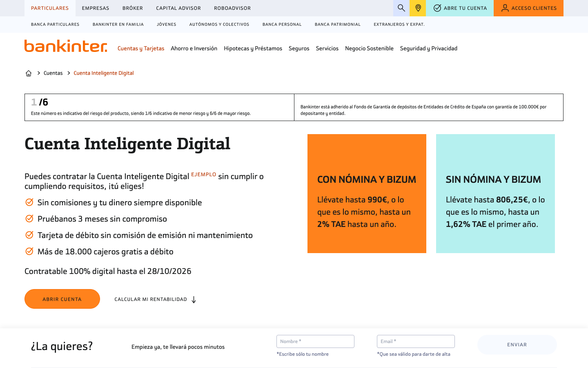Expand Hipotecas y Préstamos menu
The width and height of the screenshot is (588, 368).
click(x=253, y=48)
